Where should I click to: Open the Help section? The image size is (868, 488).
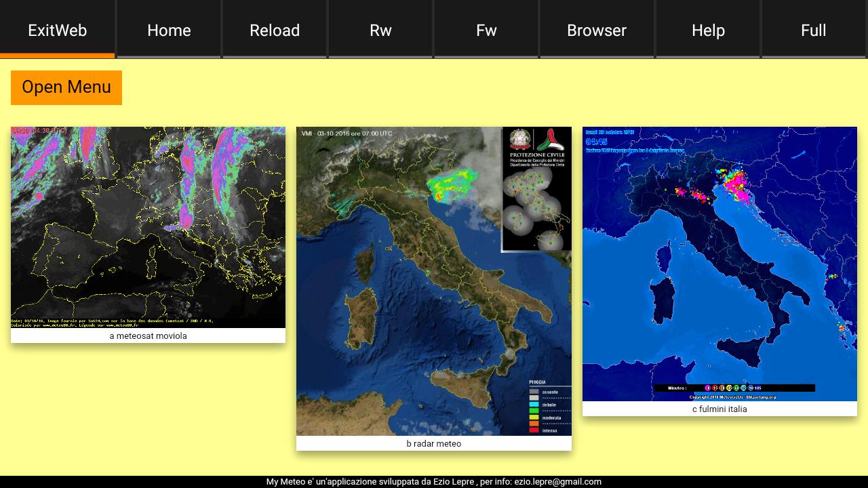tap(708, 30)
